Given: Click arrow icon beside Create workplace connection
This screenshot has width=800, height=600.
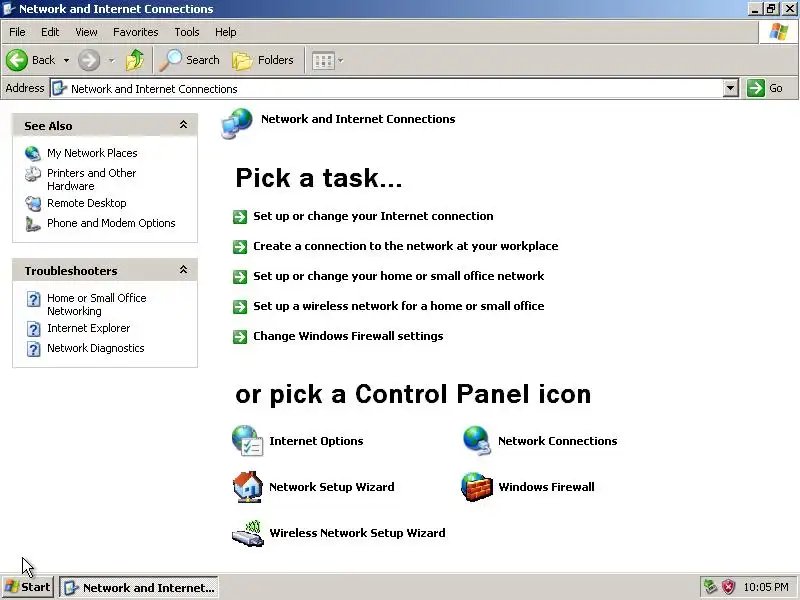Looking at the screenshot, I should click(240, 247).
